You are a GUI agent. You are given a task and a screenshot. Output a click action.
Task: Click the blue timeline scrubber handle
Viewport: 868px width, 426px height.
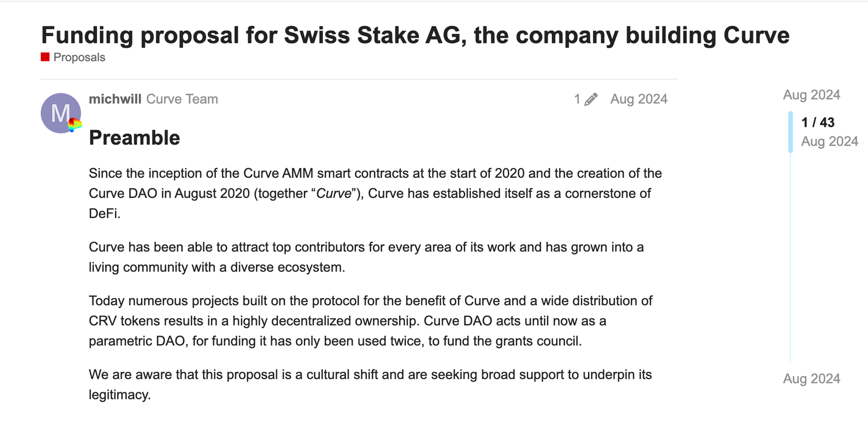(x=792, y=132)
